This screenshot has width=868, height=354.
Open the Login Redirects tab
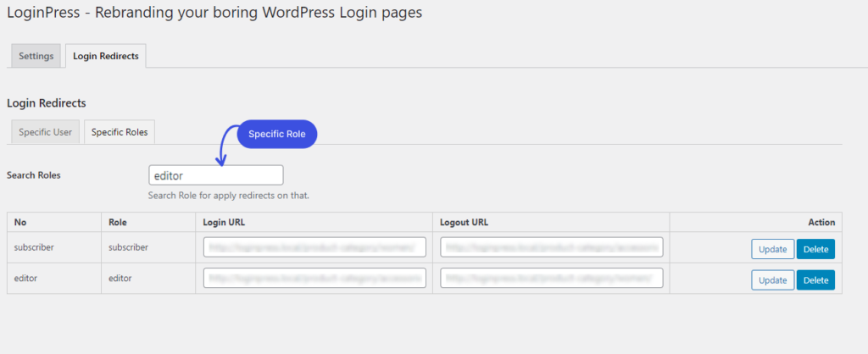coord(106,56)
